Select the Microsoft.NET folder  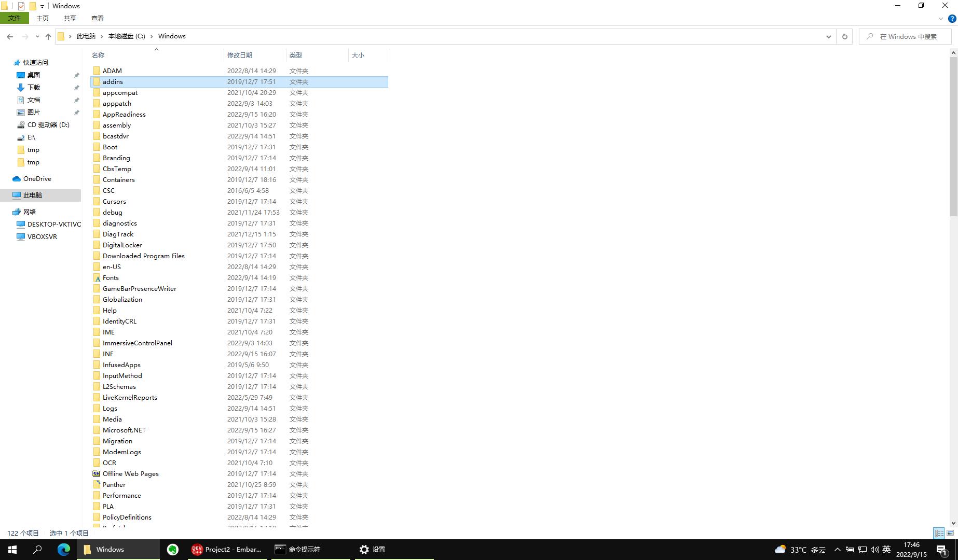coord(239,430)
